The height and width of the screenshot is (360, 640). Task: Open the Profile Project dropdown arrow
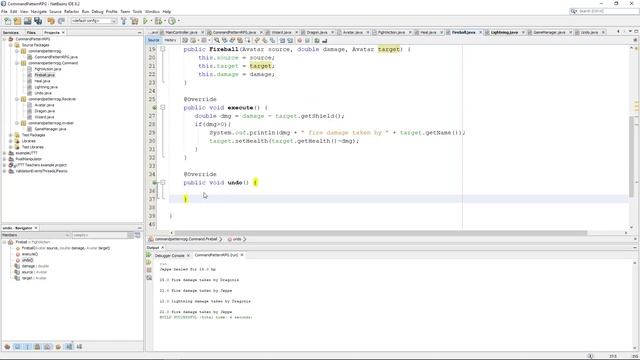point(178,21)
